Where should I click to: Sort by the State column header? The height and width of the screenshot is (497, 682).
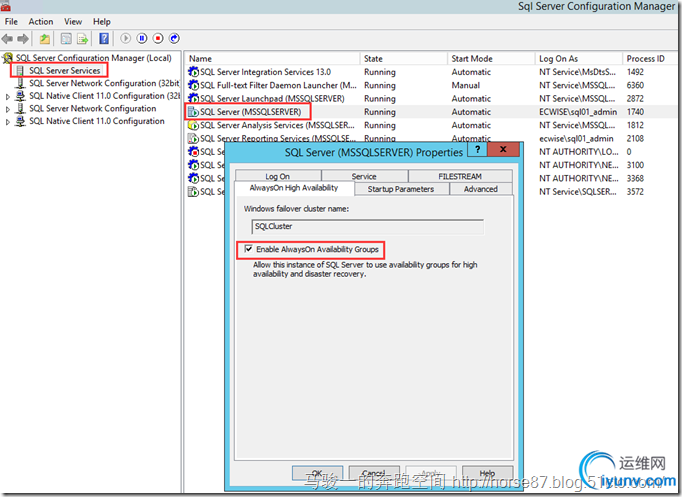point(404,59)
